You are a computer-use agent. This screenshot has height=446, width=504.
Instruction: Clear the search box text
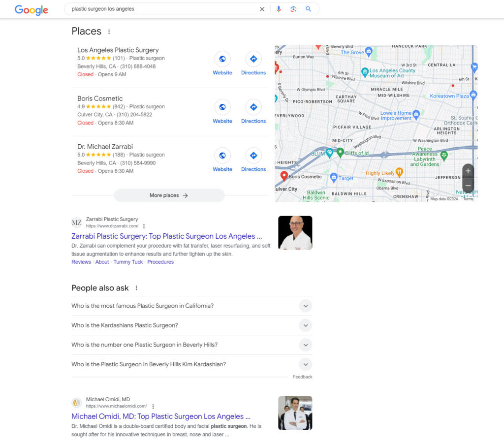262,9
